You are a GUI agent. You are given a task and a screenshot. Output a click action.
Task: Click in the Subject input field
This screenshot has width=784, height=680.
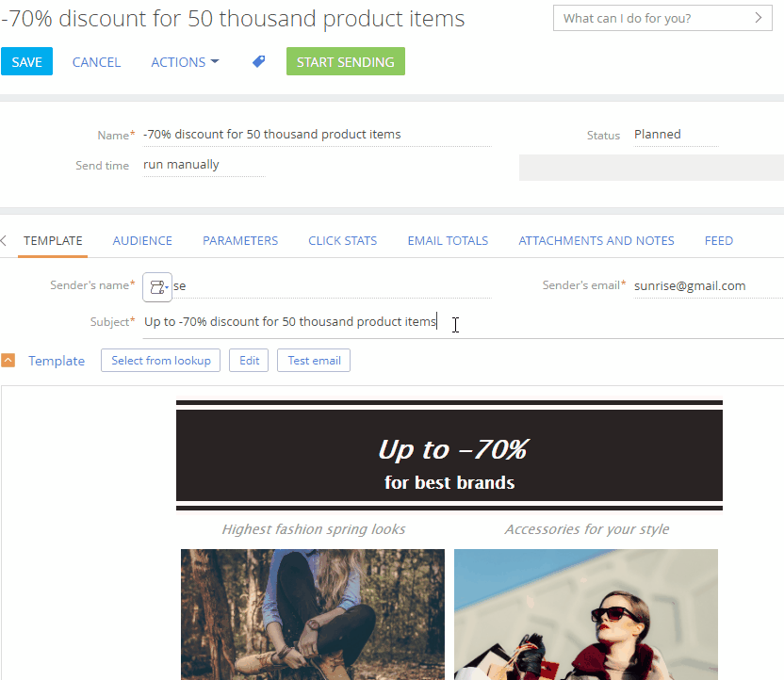click(x=463, y=322)
